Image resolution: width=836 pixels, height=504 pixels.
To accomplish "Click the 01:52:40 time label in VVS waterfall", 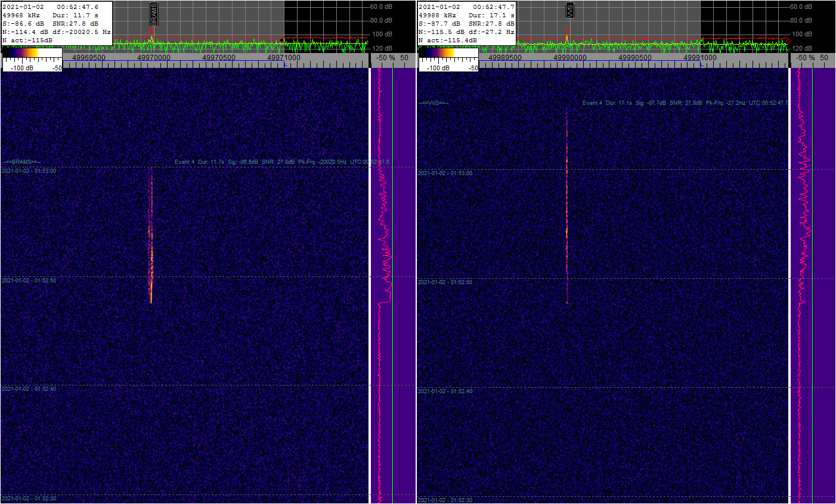I will [x=445, y=391].
